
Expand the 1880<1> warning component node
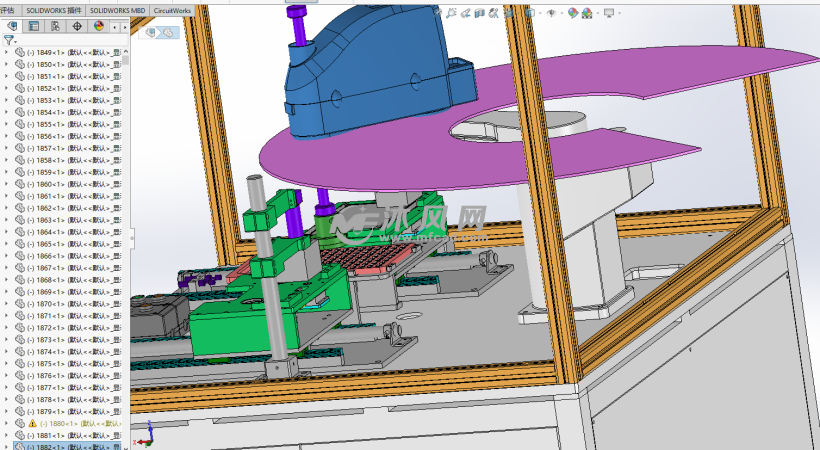pyautogui.click(x=7, y=424)
